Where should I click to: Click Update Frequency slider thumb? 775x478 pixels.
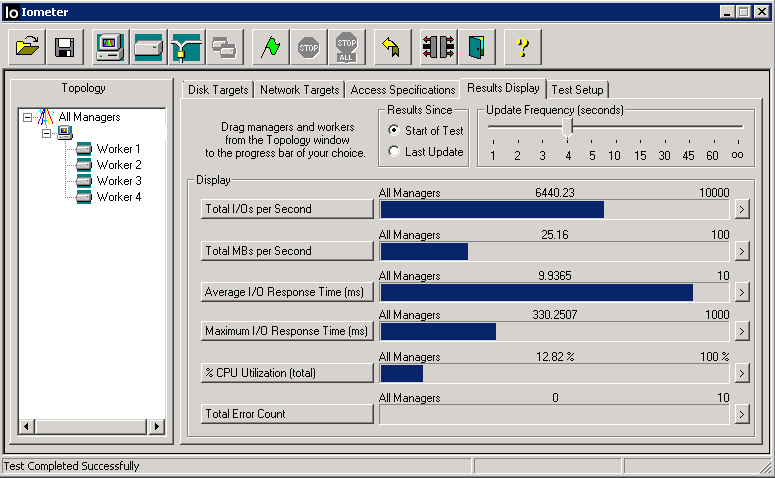click(567, 127)
